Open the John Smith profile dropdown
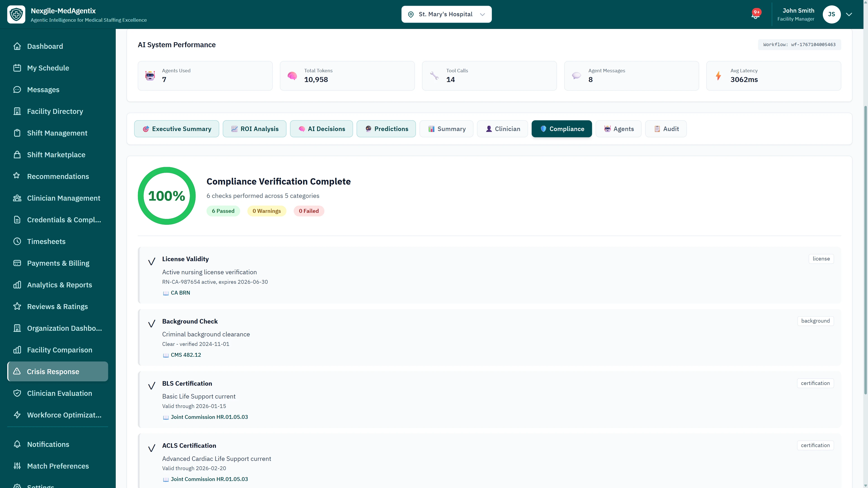 point(798,14)
